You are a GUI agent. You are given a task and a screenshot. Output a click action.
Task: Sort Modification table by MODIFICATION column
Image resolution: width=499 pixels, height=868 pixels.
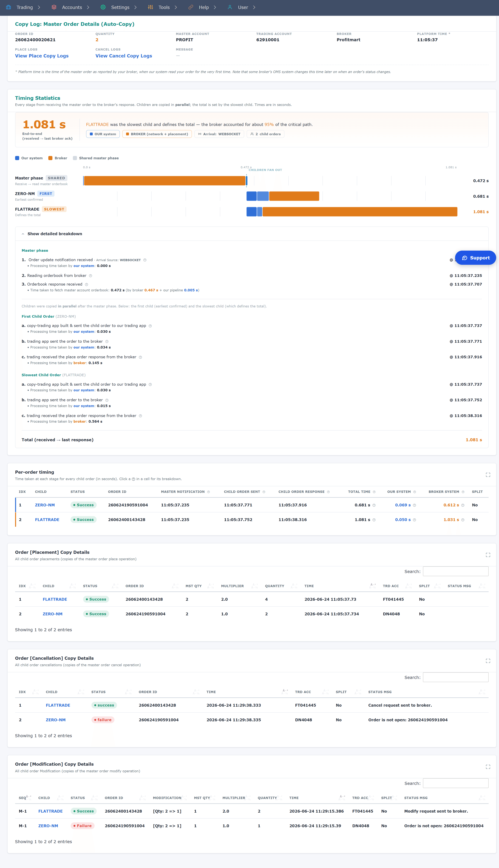169,798
